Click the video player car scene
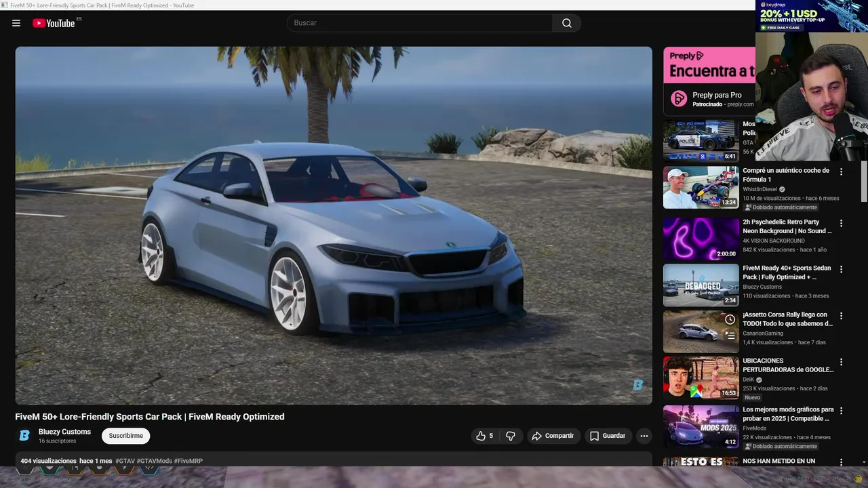This screenshot has height=488, width=868. [x=334, y=226]
